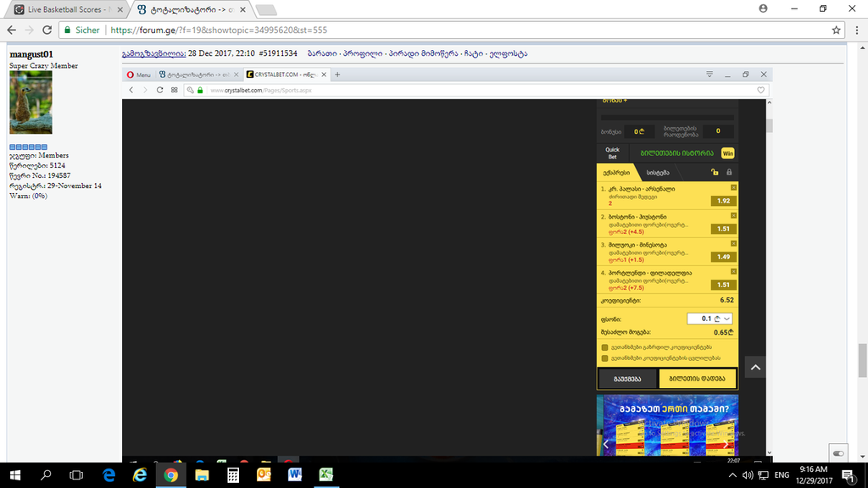Click Opera's heart bookmark icon
This screenshot has width=868, height=488.
[x=760, y=90]
